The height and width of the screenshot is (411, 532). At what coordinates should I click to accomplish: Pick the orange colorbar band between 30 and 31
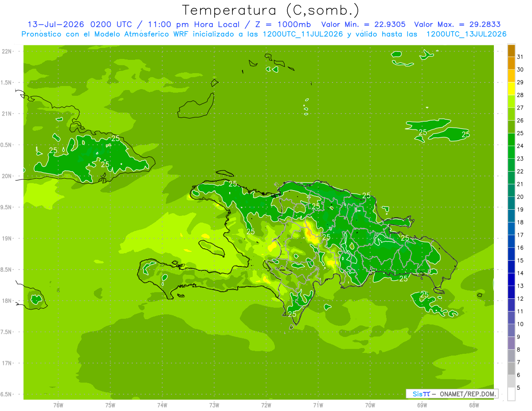tap(511, 63)
